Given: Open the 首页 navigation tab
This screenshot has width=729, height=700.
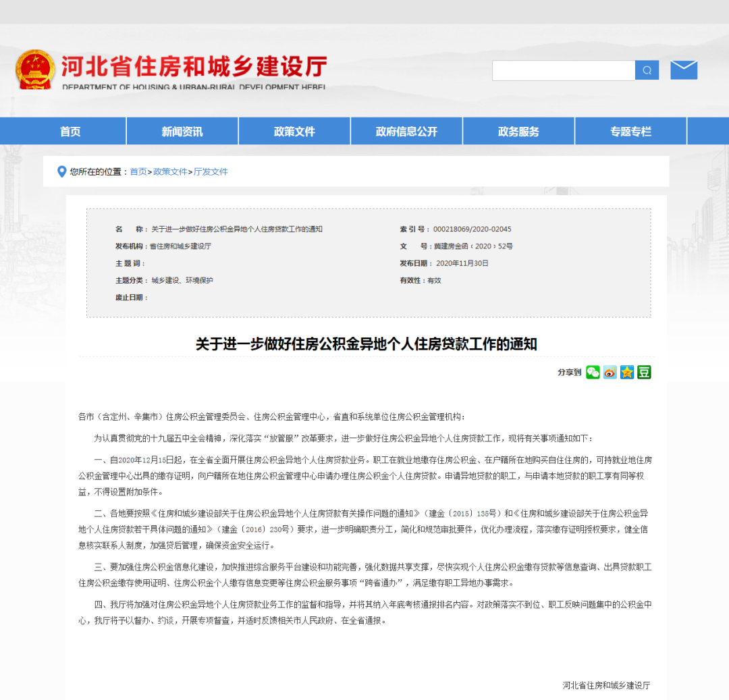Looking at the screenshot, I should pyautogui.click(x=70, y=132).
